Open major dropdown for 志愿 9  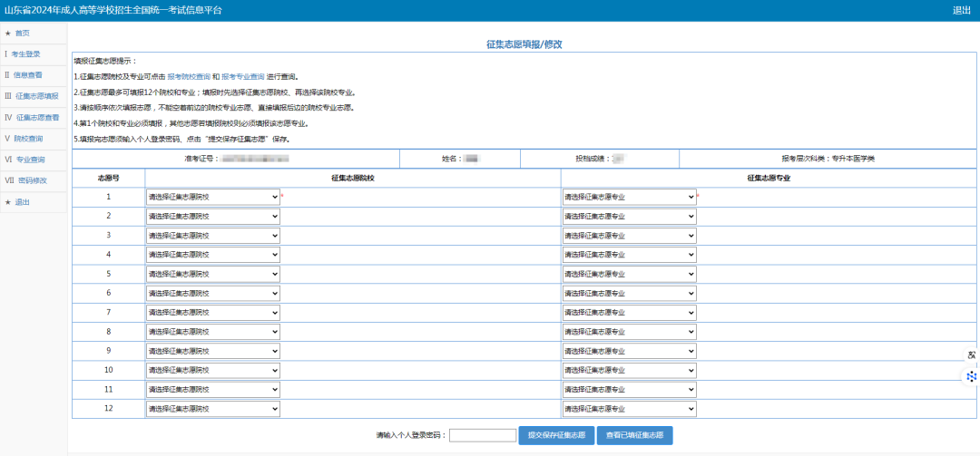click(629, 351)
